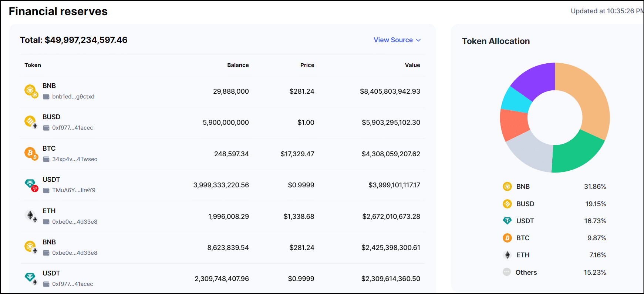Click wallet icon beside BUSD address 0xf977...41acec
644x294 pixels.
point(46,128)
